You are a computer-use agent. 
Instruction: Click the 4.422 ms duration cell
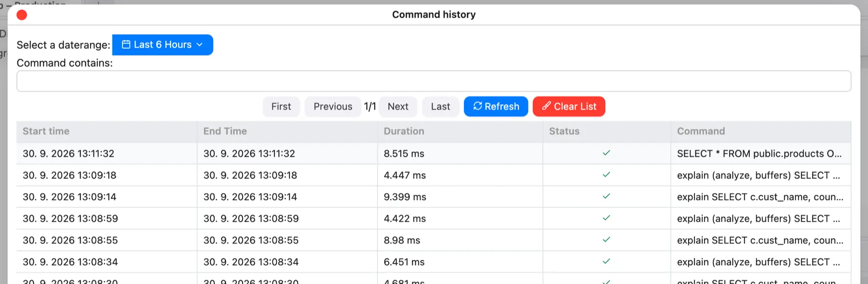pyautogui.click(x=460, y=219)
